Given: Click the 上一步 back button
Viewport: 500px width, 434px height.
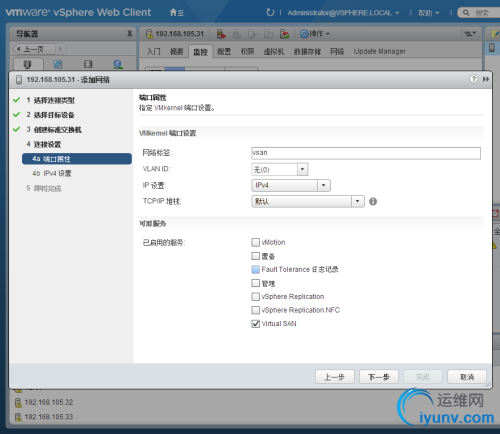Looking at the screenshot, I should coord(335,377).
